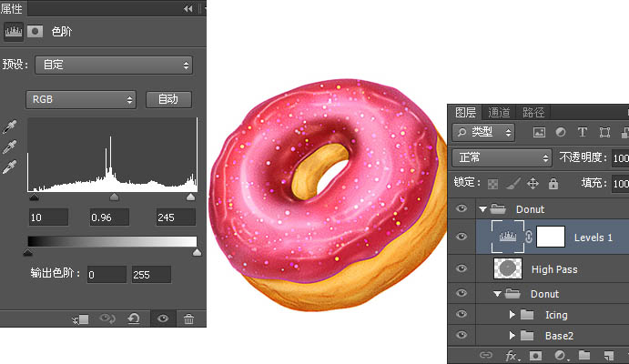Link layers chain icon at panel bottom
The width and height of the screenshot is (629, 364).
click(x=486, y=355)
